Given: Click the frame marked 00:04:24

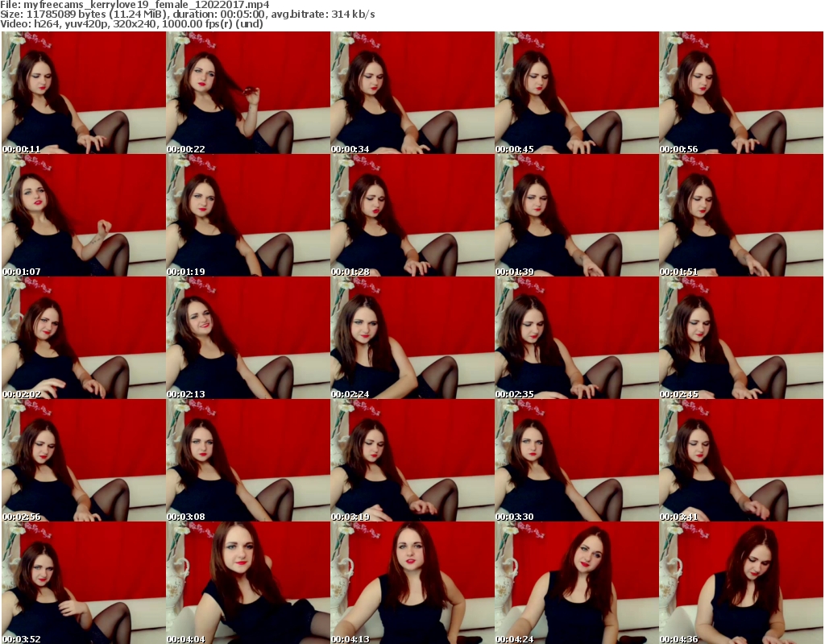Looking at the screenshot, I should pos(577,583).
